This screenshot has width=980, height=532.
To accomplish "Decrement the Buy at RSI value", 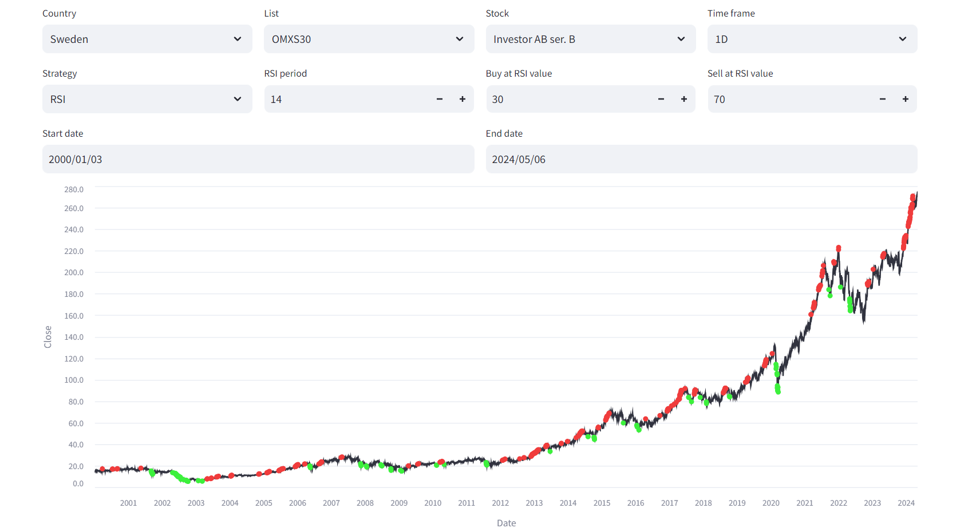I will [x=661, y=99].
